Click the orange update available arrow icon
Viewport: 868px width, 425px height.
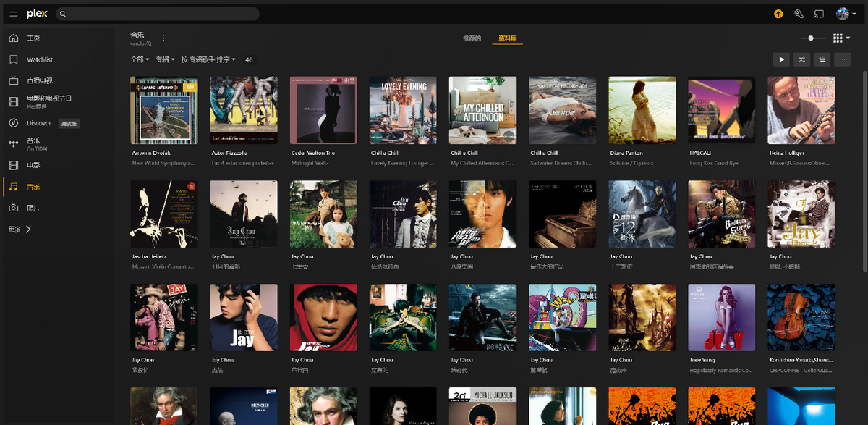click(778, 14)
